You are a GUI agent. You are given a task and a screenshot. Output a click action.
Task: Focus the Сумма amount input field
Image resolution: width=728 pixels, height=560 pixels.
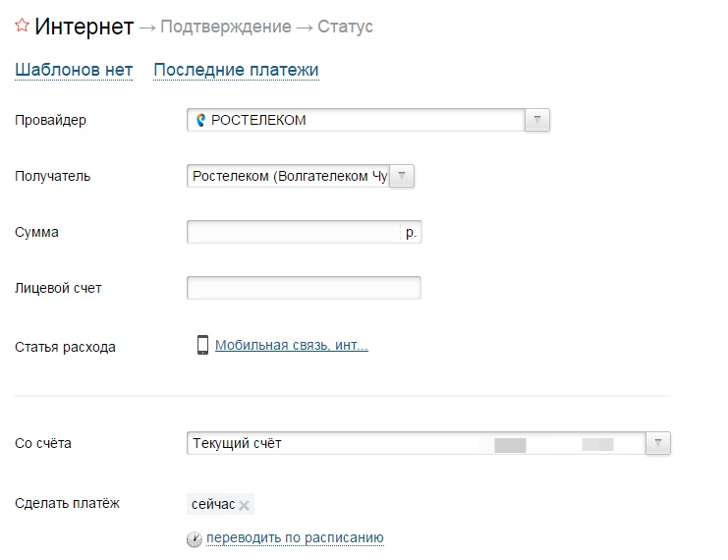coord(294,232)
